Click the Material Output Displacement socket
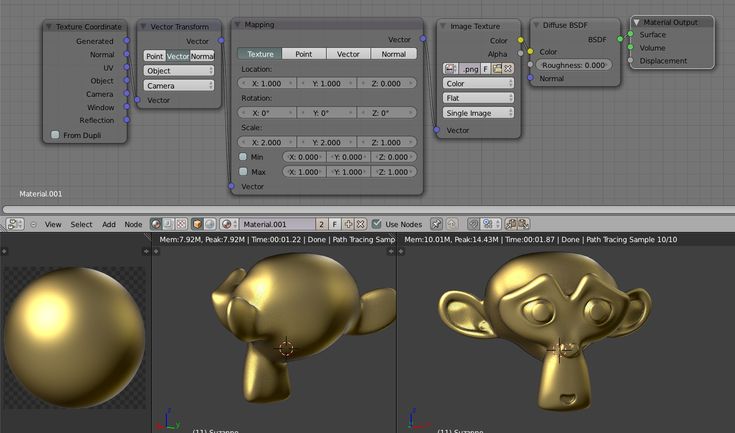Screen dimensions: 735x433 pos(630,60)
